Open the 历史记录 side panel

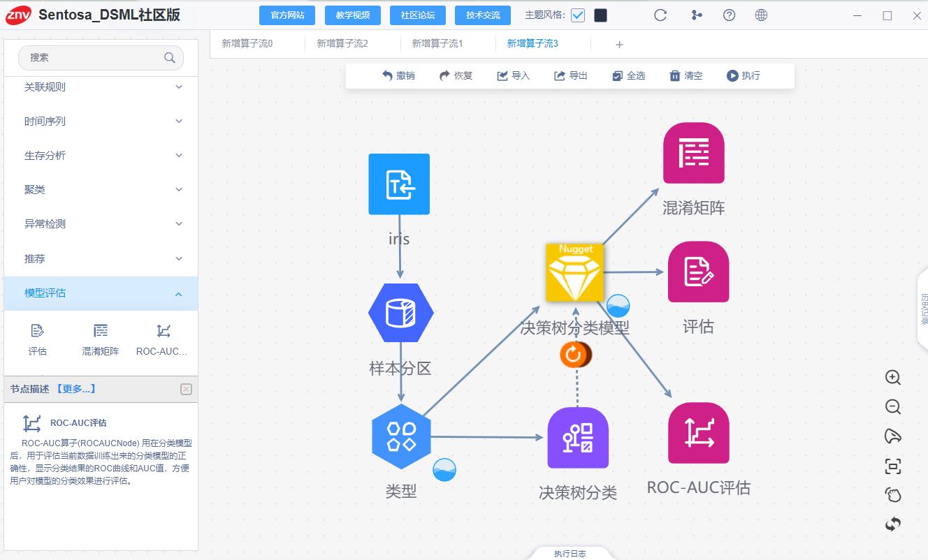click(x=923, y=309)
